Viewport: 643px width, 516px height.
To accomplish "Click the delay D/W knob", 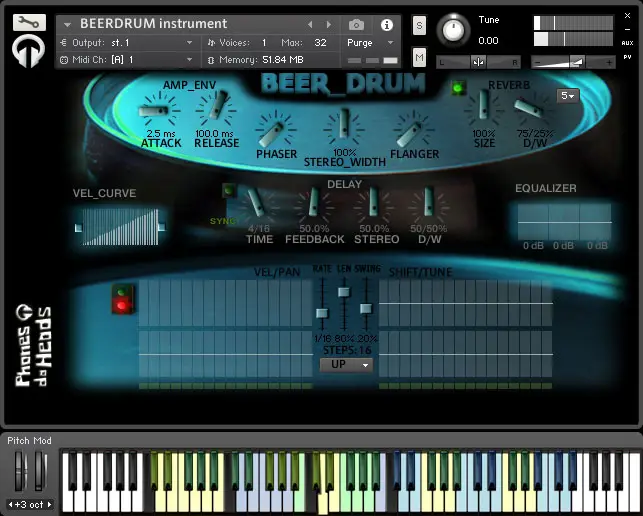I will click(429, 204).
